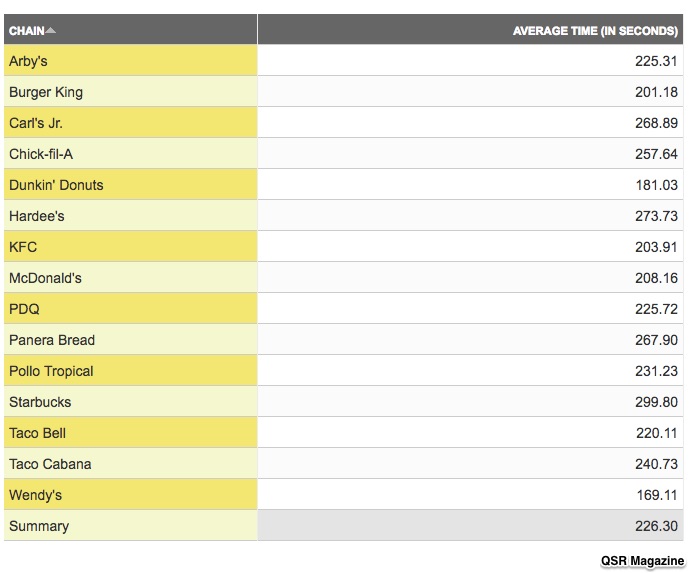
Task: Select the Burger King chain cell
Action: pos(130,92)
